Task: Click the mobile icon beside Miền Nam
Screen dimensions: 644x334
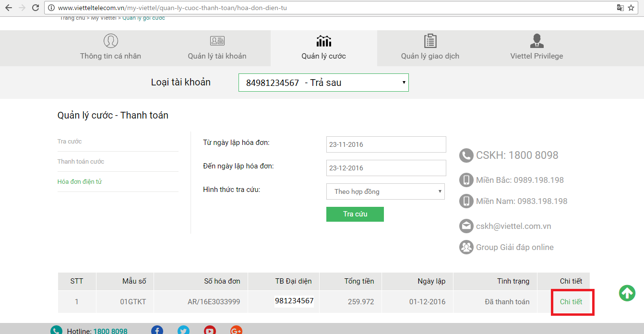Action: pos(466,201)
